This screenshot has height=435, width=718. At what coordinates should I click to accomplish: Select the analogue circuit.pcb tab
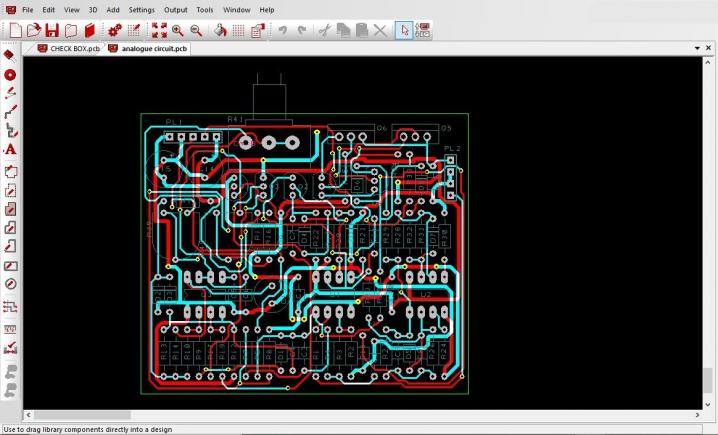[154, 48]
